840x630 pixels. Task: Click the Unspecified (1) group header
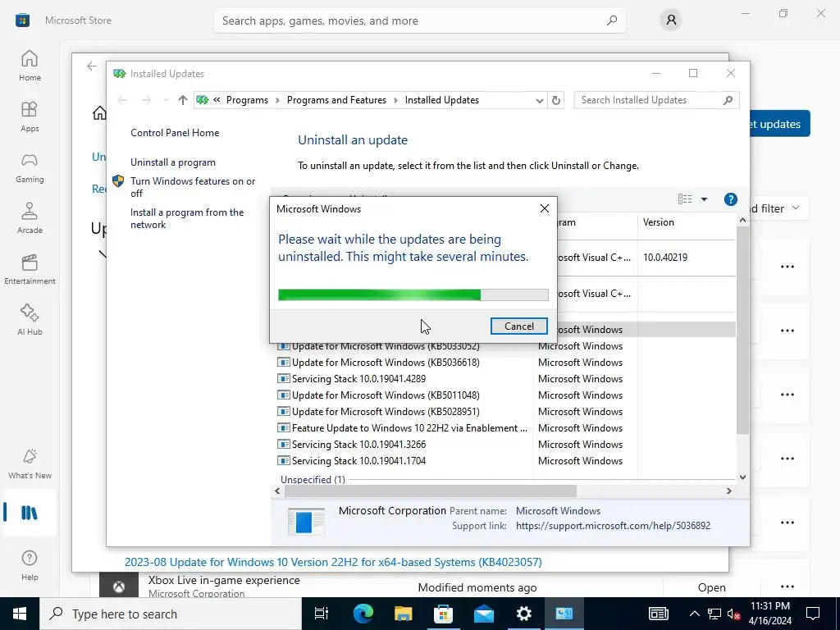(x=313, y=479)
